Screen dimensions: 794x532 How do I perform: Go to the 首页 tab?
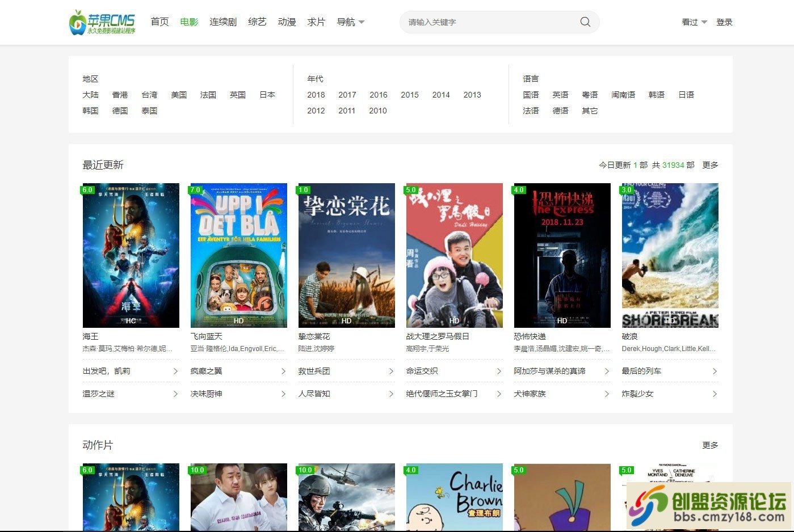(159, 22)
